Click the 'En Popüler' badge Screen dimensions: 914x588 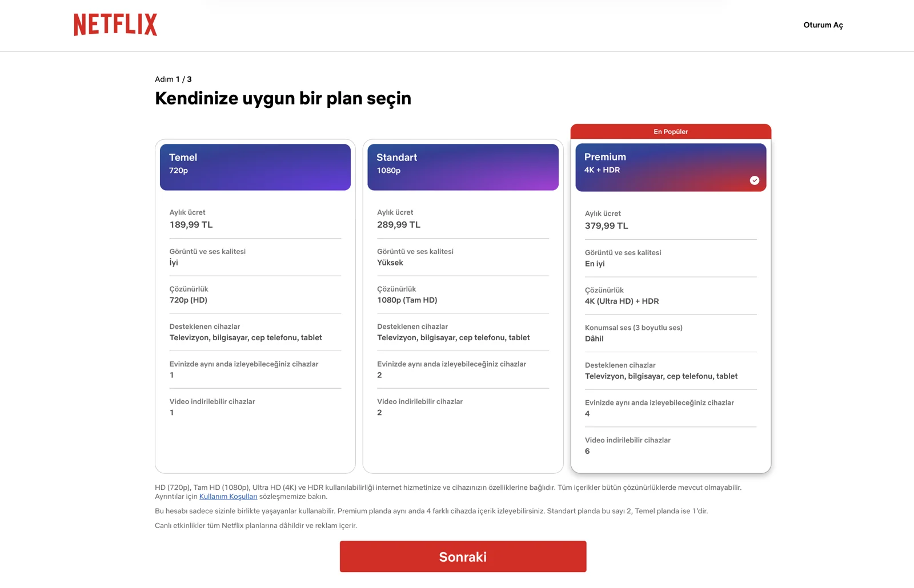pos(670,131)
